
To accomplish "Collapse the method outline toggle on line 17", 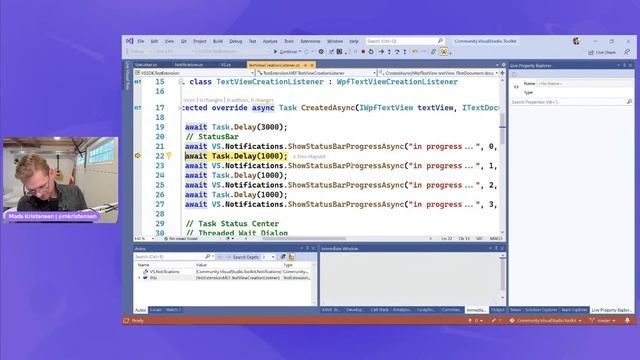I will point(180,108).
